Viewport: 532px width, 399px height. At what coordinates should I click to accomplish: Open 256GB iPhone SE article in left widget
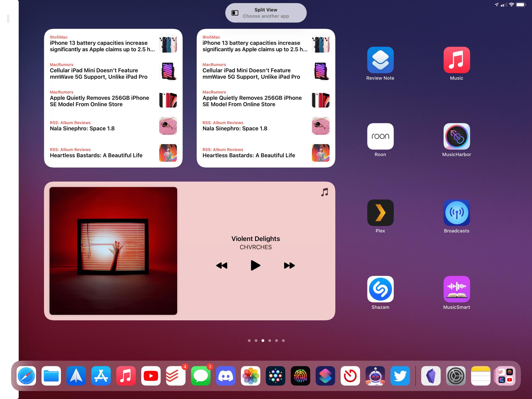[x=113, y=99]
